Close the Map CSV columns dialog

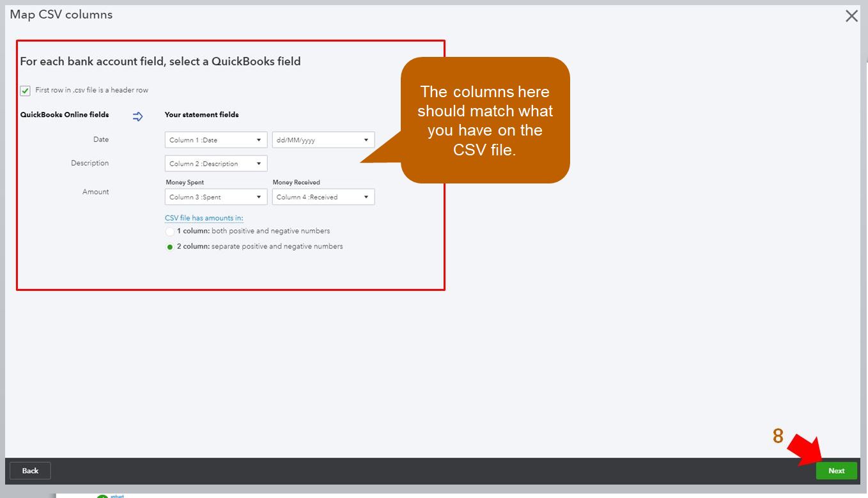[851, 16]
